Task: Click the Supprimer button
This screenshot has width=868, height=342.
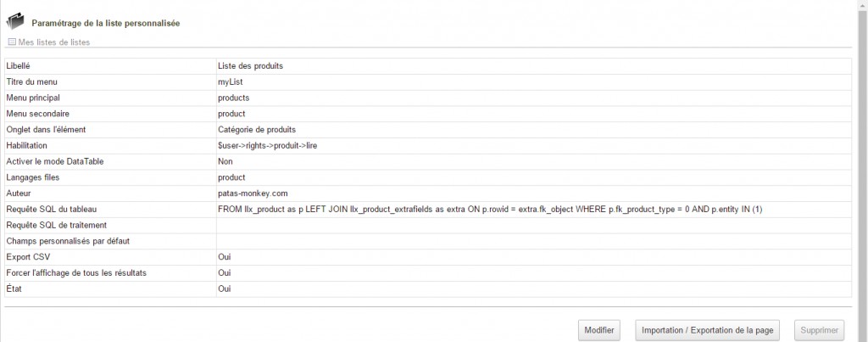Action: pyautogui.click(x=819, y=329)
